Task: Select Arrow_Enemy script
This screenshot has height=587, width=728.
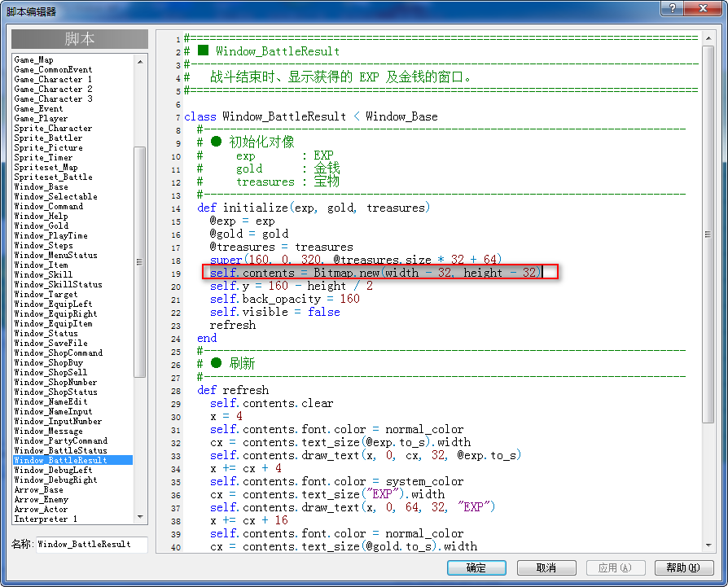Action: 42,499
